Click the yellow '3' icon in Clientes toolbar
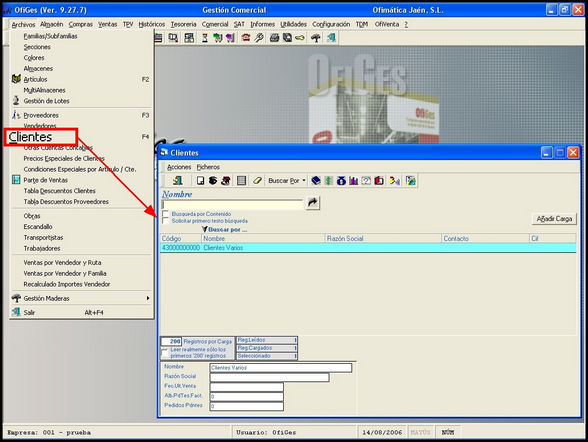This screenshot has width=588, height=442. [394, 181]
